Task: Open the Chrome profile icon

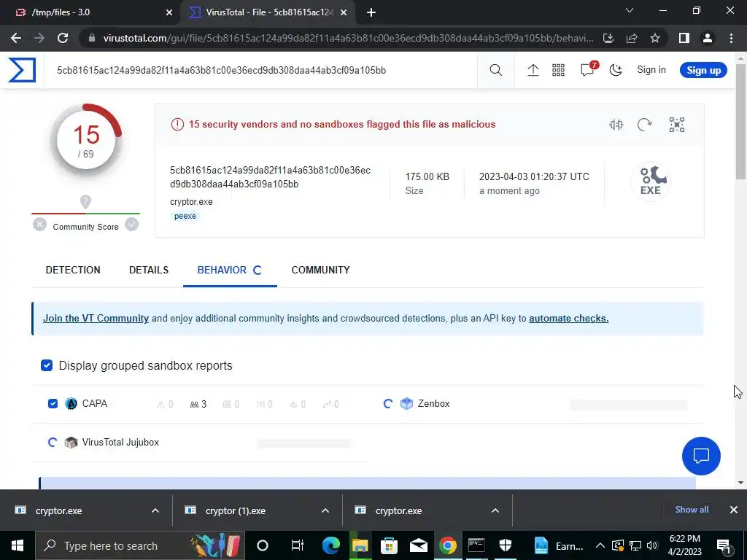Action: coord(708,38)
